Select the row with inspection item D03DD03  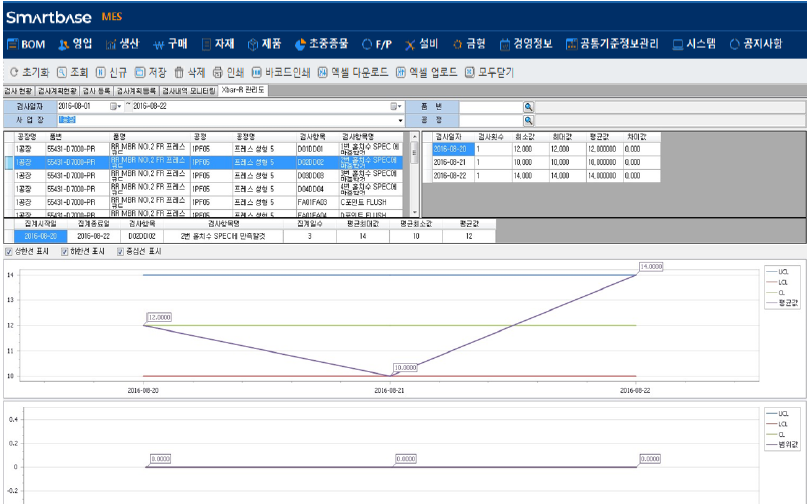click(x=203, y=176)
